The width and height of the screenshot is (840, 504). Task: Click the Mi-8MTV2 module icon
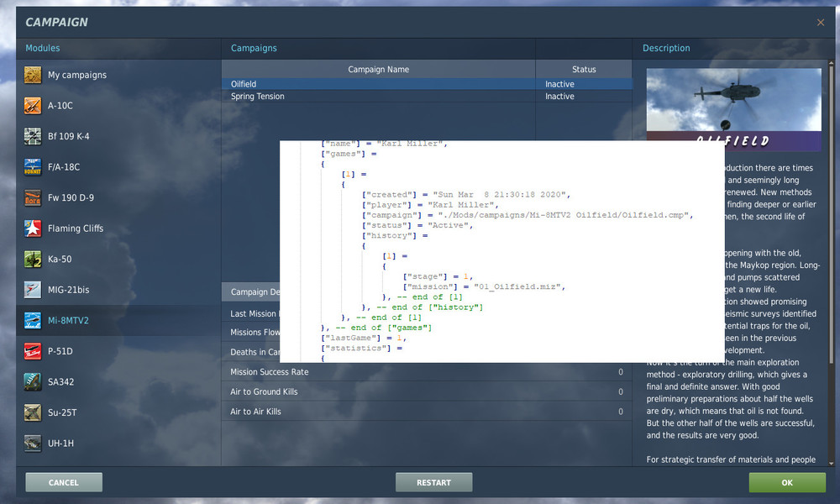[x=33, y=320]
